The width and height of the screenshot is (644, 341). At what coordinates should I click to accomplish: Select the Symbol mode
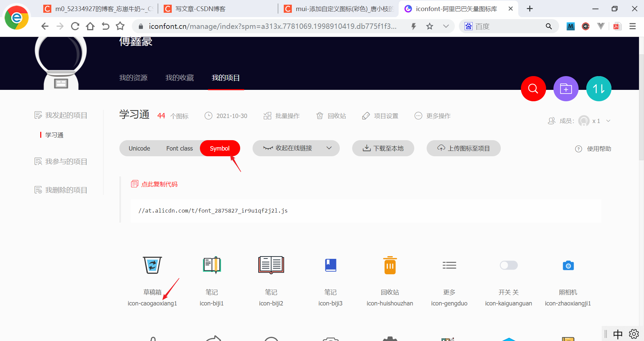point(220,148)
